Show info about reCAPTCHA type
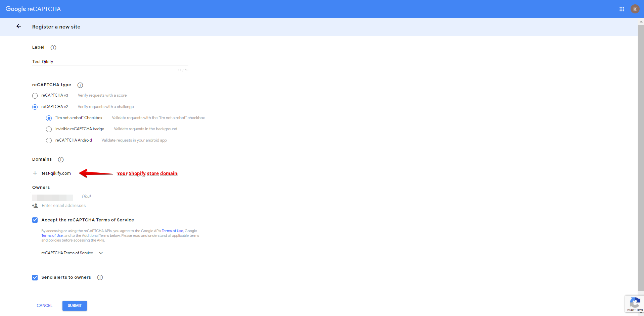Image resolution: width=644 pixels, height=316 pixels. click(x=80, y=85)
